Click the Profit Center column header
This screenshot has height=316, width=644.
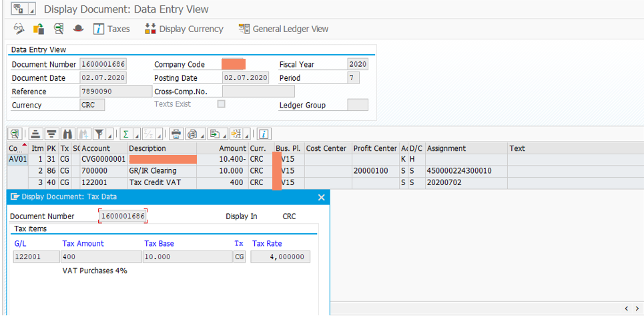tap(375, 148)
